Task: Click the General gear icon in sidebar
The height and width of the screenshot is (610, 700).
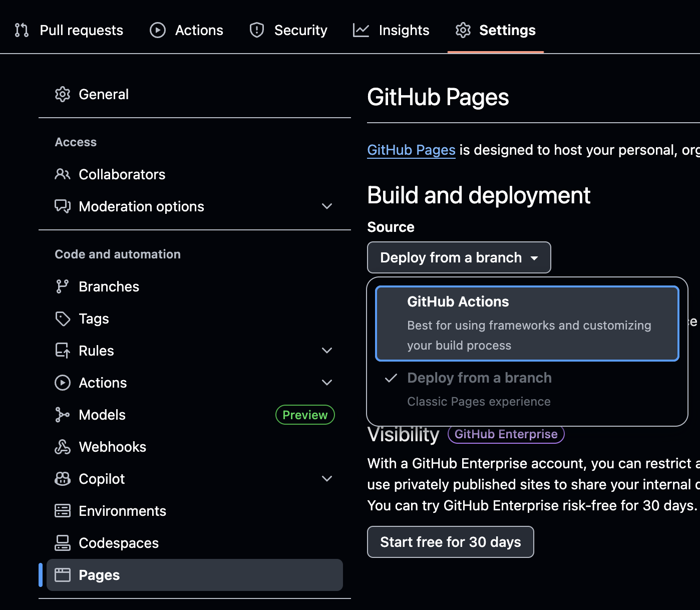Action: pos(63,94)
